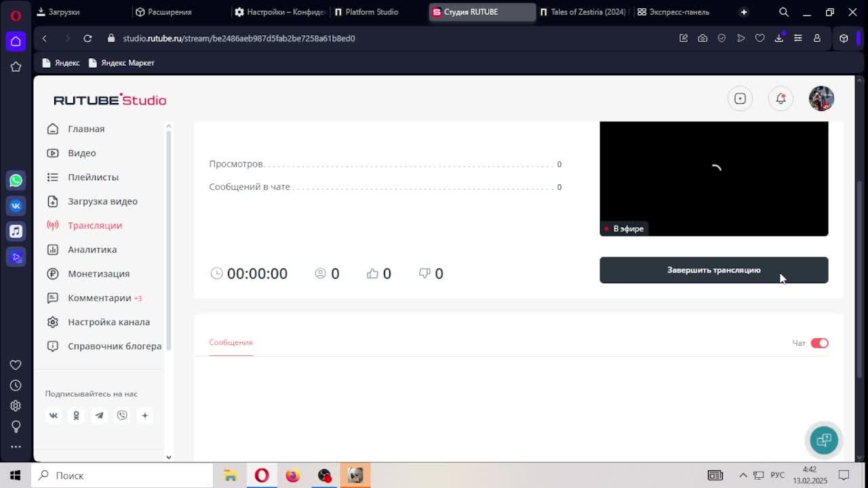
Task: Click Завершить трансляцию button
Action: coord(713,270)
